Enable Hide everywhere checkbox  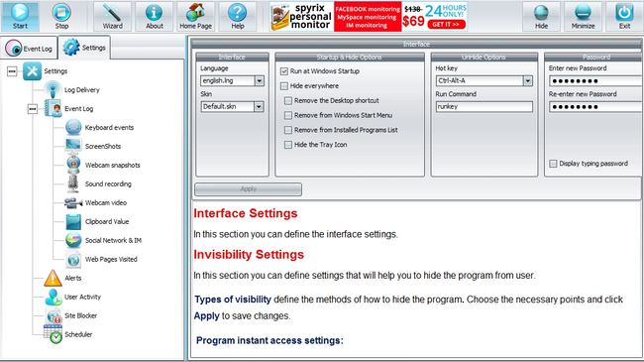click(284, 86)
